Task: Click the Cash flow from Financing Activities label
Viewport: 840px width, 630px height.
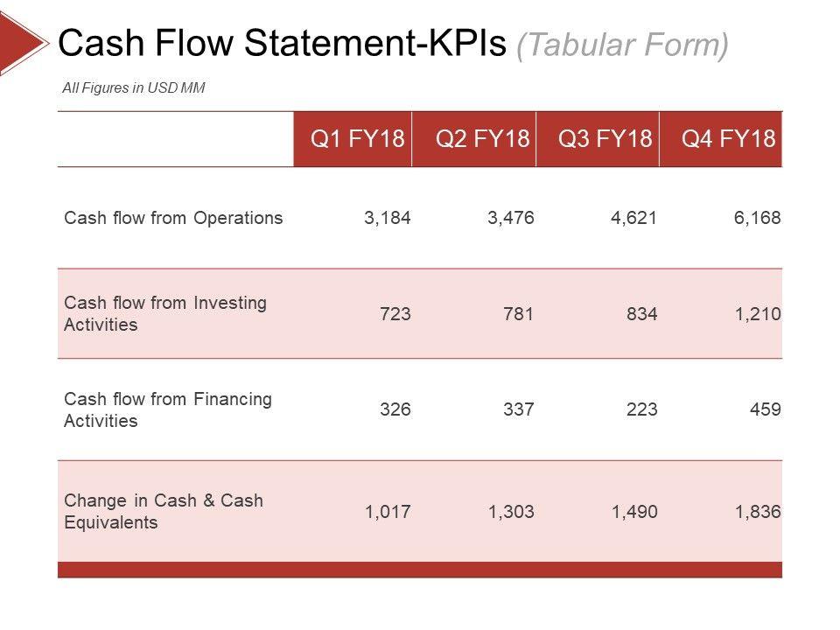Action: point(168,409)
